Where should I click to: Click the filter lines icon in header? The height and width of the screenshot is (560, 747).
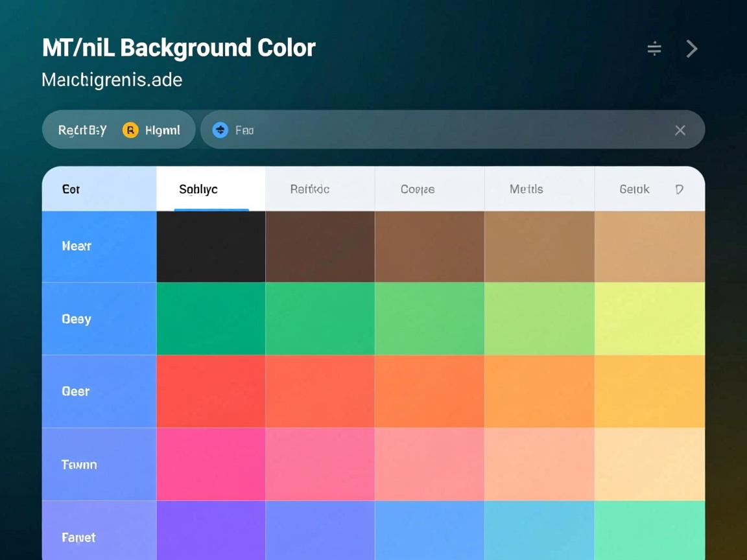click(x=654, y=49)
